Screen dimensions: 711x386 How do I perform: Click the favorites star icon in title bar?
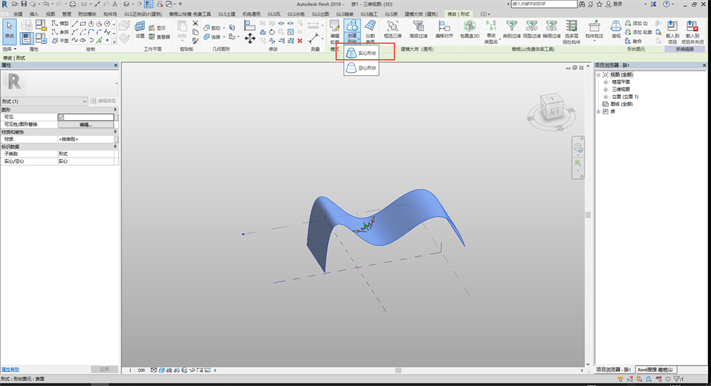599,4
